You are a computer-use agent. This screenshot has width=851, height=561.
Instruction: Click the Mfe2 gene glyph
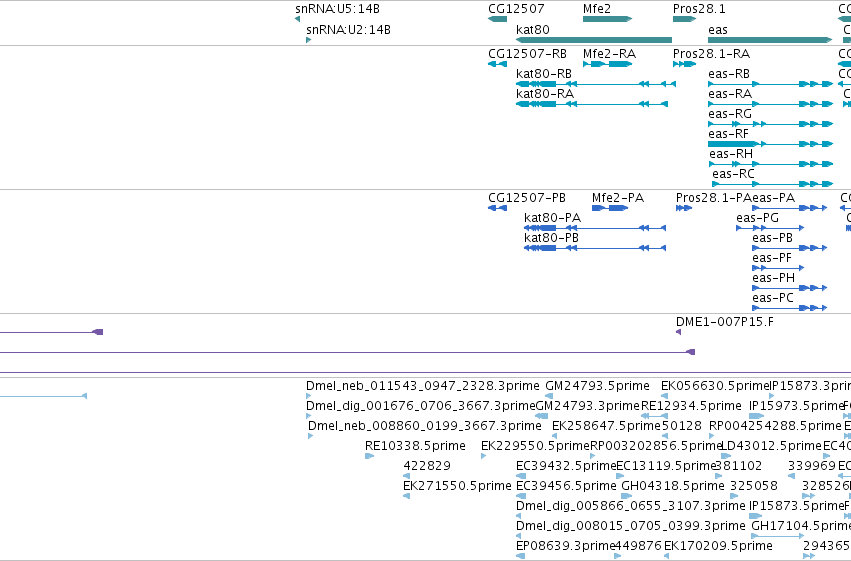point(607,19)
